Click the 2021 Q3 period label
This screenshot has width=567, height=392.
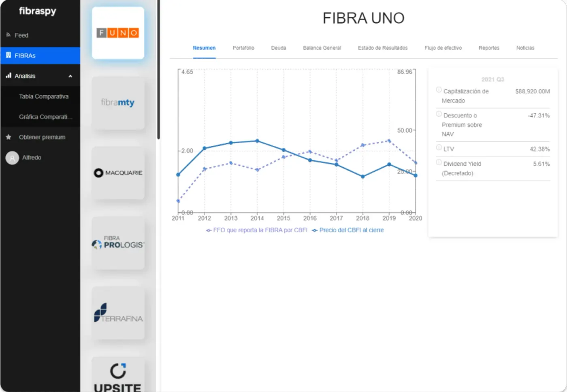pyautogui.click(x=493, y=79)
